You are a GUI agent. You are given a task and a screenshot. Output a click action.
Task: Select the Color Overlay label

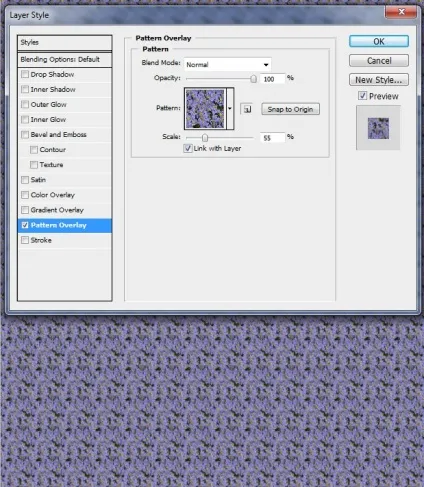click(53, 195)
